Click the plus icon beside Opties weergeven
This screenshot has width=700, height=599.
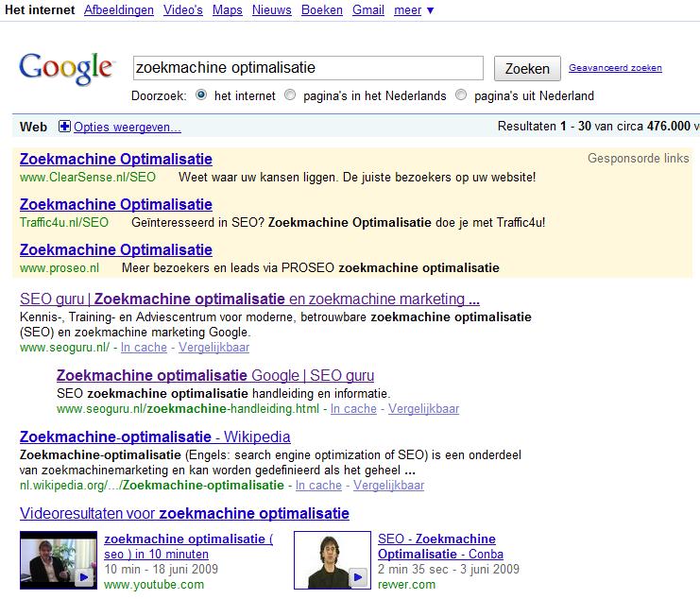(x=64, y=127)
